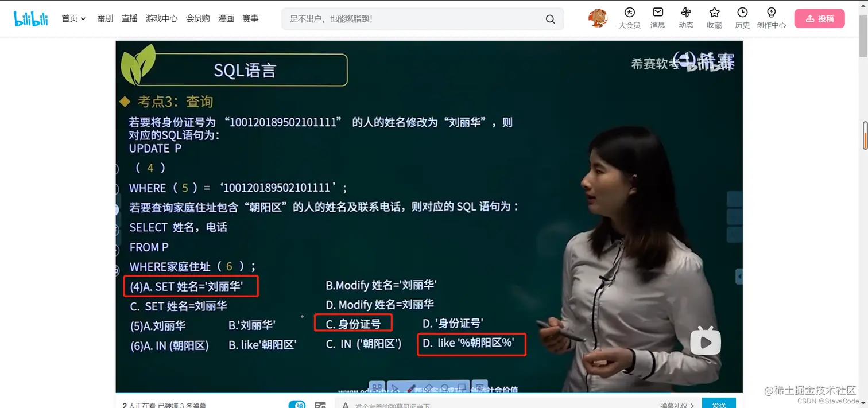This screenshot has height=408, width=868.
Task: Click the page scrollbar on the right
Action: coord(864,136)
